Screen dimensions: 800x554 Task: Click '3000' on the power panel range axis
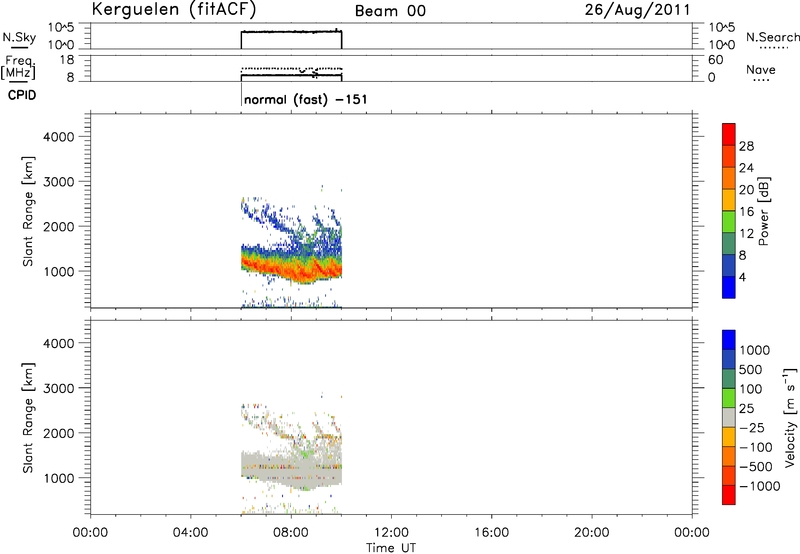[58, 182]
